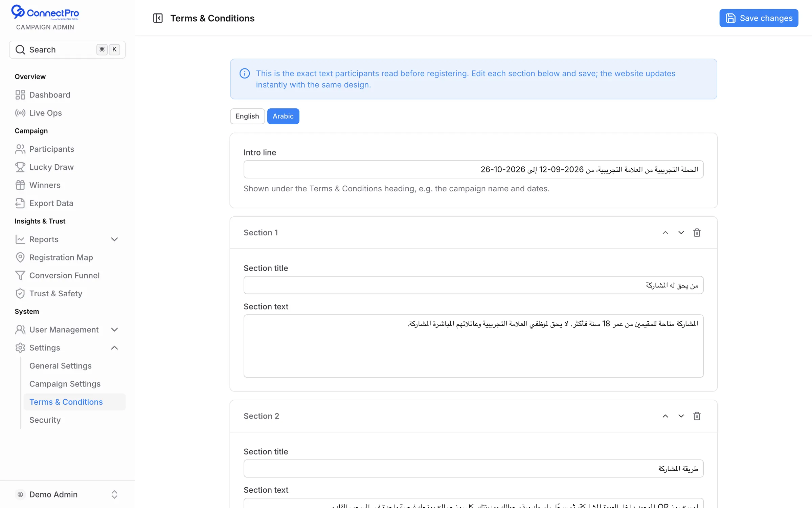Edit the Section 2 title field
Screen dimensions: 812x508
(x=473, y=468)
